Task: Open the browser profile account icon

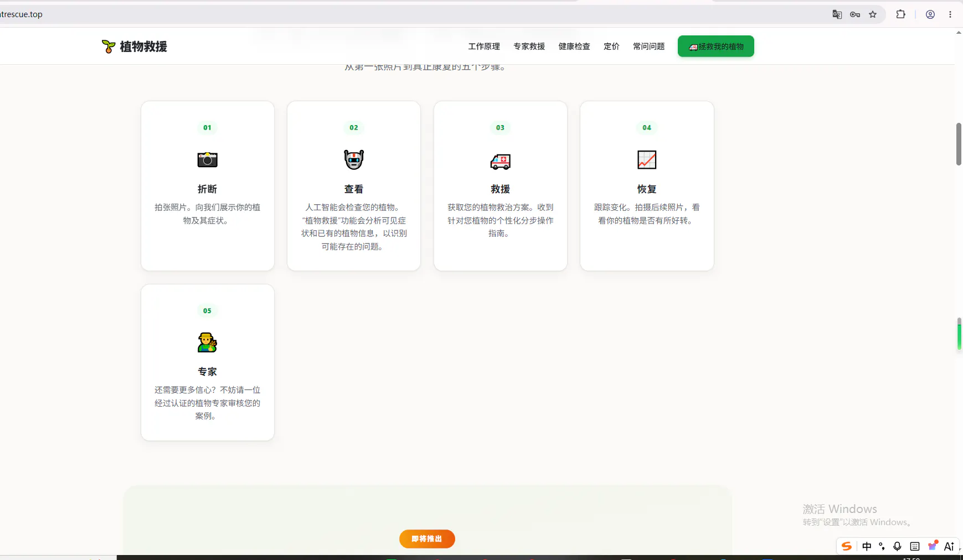Action: (x=930, y=14)
